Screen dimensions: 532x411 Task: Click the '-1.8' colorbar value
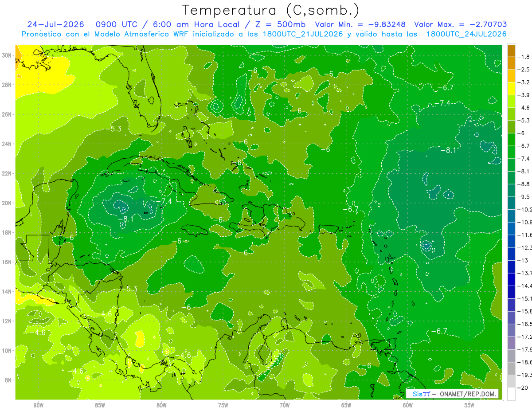(x=524, y=57)
